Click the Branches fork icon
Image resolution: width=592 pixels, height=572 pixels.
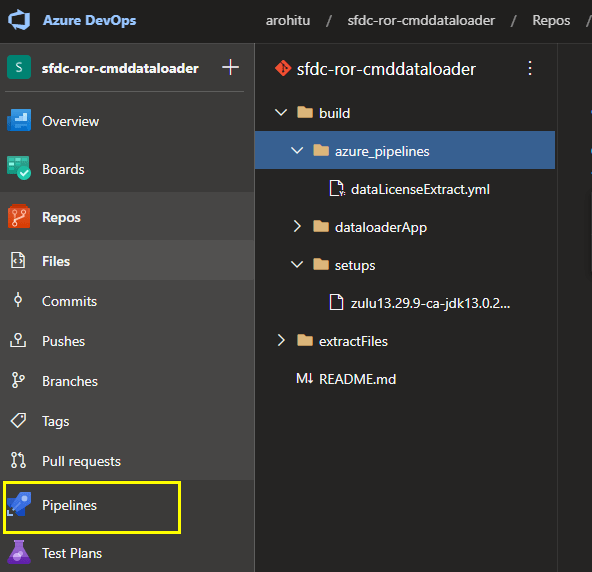pyautogui.click(x=18, y=380)
